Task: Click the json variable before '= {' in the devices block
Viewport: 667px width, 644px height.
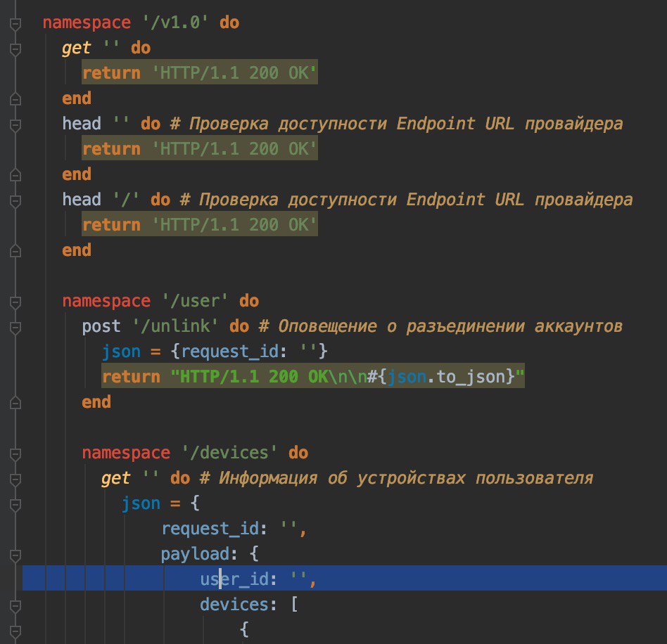Action: click(x=141, y=503)
